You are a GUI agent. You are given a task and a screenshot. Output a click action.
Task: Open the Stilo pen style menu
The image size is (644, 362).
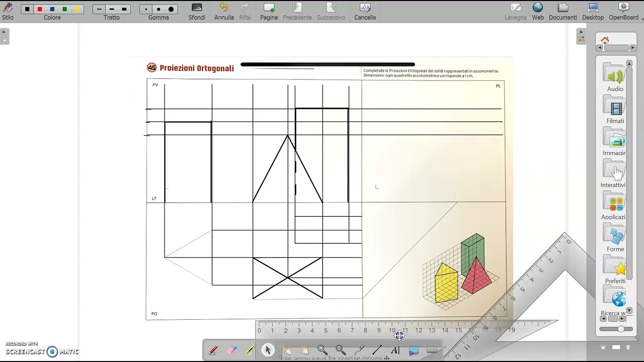[8, 11]
